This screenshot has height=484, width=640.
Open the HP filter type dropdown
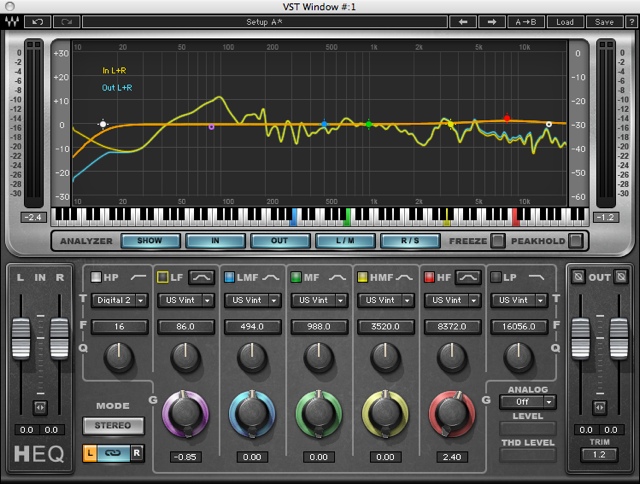(x=119, y=300)
